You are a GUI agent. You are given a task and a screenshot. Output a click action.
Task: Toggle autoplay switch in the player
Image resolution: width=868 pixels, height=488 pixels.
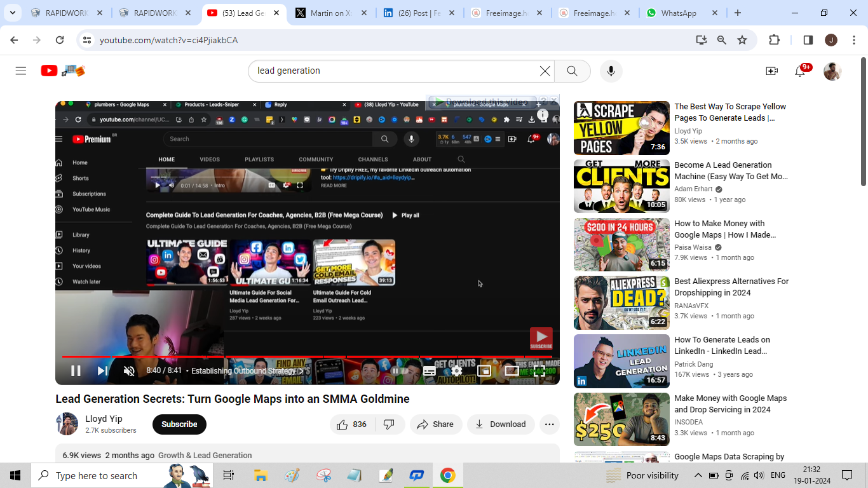pos(399,371)
